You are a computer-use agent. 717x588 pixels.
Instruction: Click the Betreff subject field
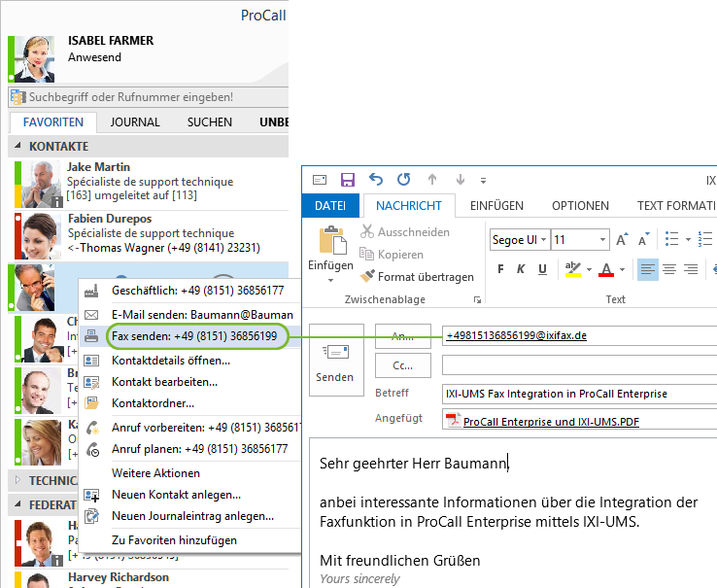point(579,394)
